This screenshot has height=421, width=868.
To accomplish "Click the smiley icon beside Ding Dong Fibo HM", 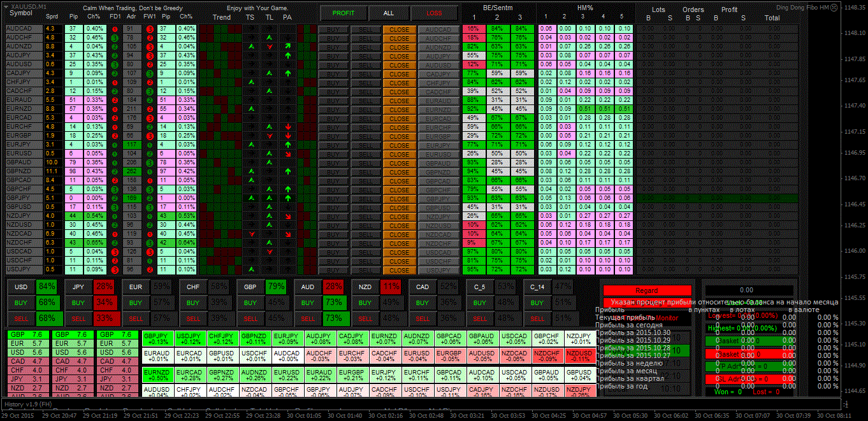I will tap(834, 8).
